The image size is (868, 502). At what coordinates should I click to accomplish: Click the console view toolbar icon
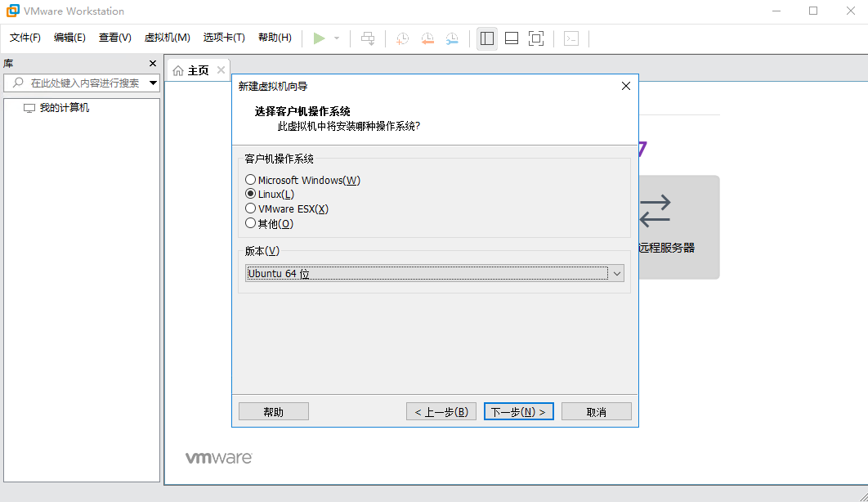(x=571, y=38)
